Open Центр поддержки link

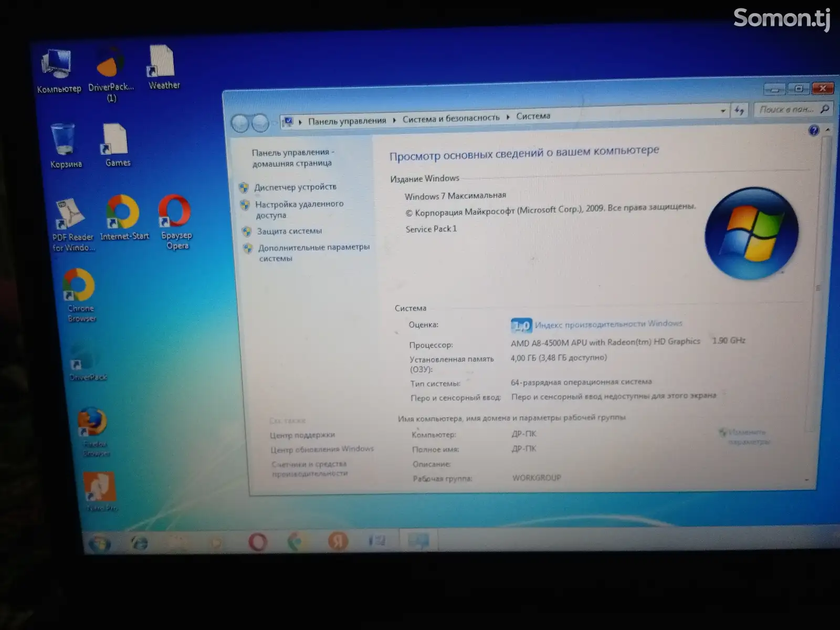[x=302, y=435]
